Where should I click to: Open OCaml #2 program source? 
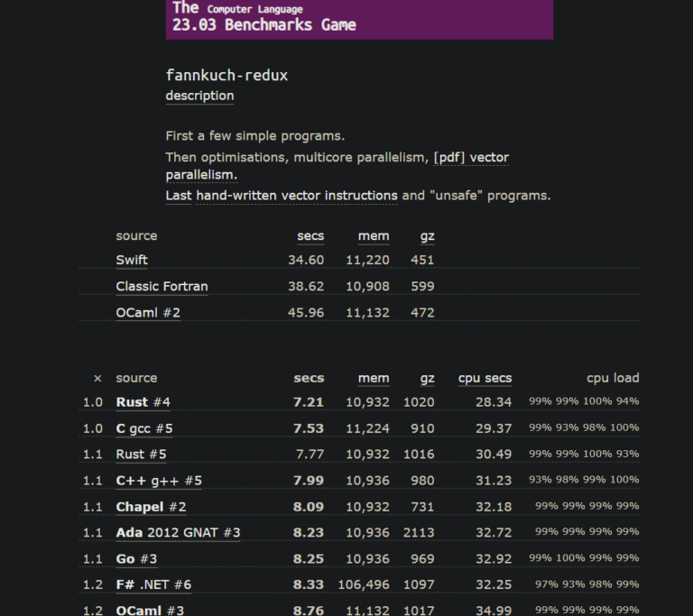tap(148, 313)
